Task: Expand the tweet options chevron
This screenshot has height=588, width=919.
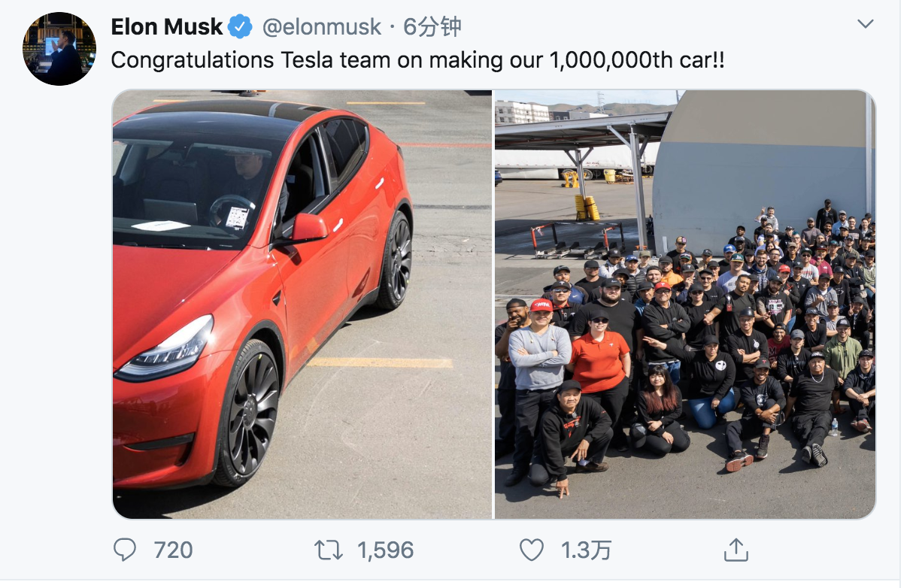Action: pos(866,24)
